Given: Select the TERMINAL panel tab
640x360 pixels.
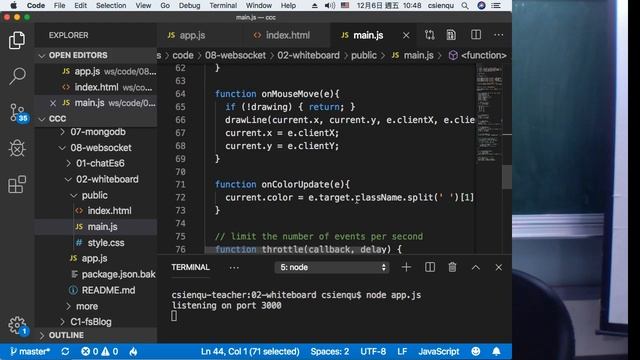Looking at the screenshot, I should pos(190,267).
